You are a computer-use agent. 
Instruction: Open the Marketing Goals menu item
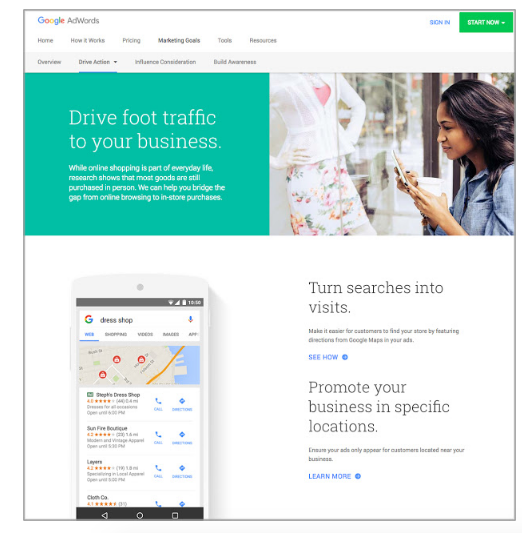179,40
